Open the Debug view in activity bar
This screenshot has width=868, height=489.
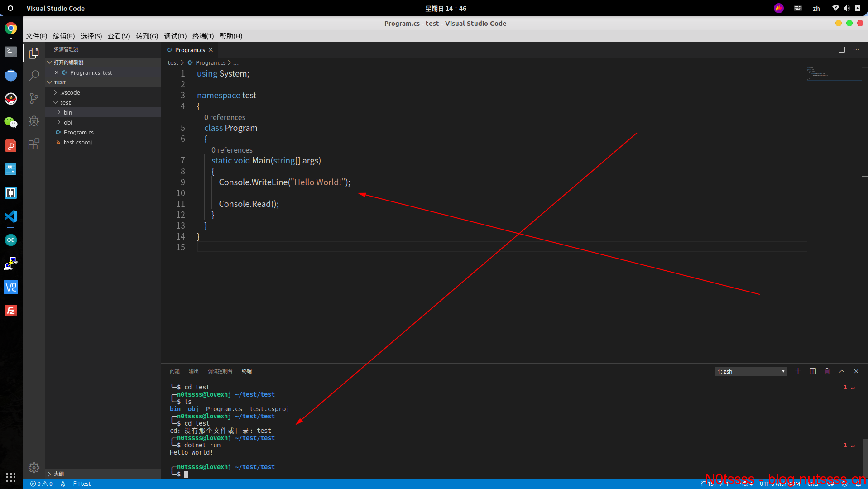click(34, 121)
